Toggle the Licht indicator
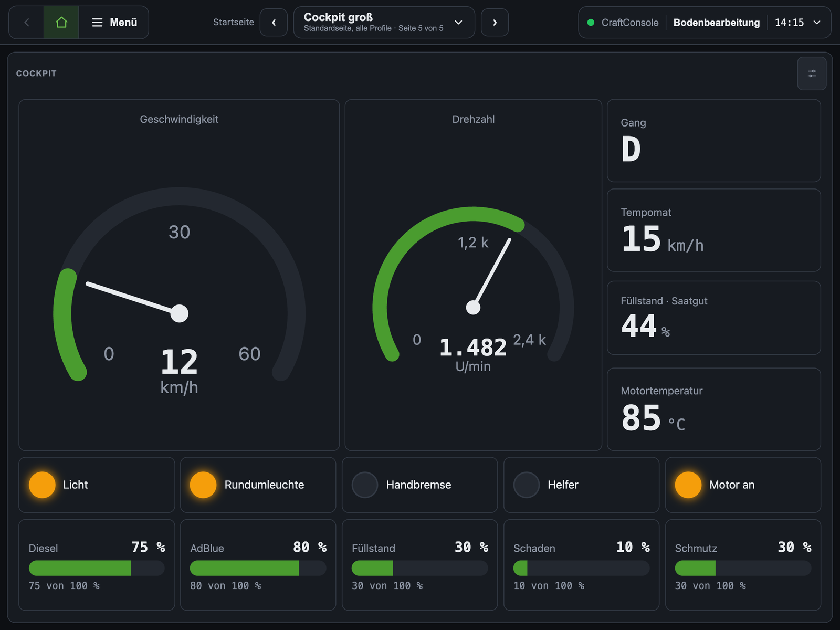Screen dimensions: 840x630 pyautogui.click(x=97, y=485)
